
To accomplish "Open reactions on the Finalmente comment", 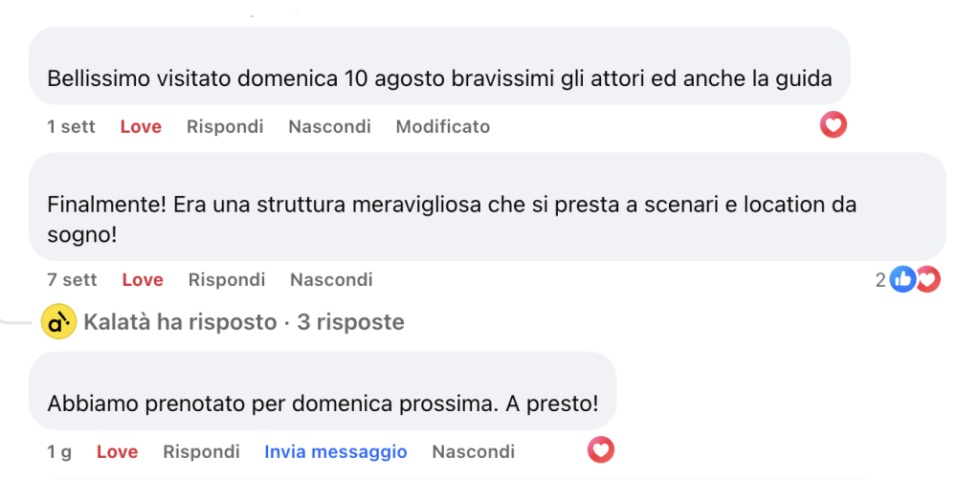I will 907,280.
